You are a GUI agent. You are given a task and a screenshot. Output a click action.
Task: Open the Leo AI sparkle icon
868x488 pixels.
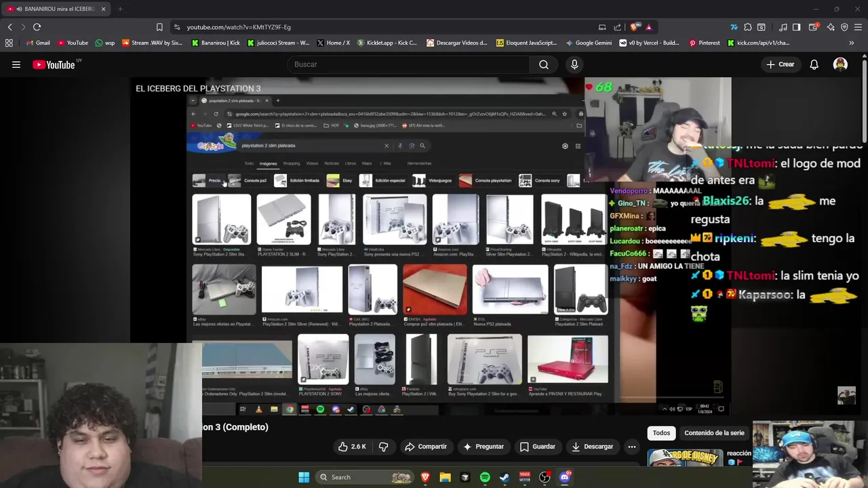[x=831, y=27]
